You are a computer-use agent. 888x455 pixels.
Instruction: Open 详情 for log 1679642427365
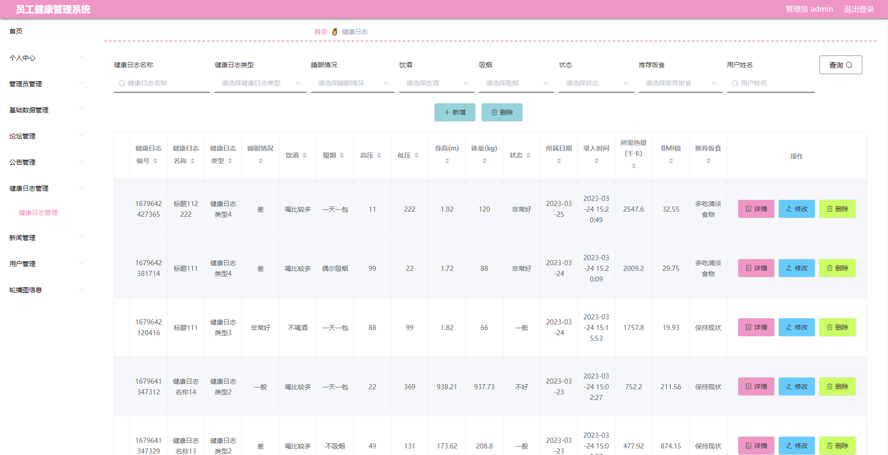tap(756, 209)
